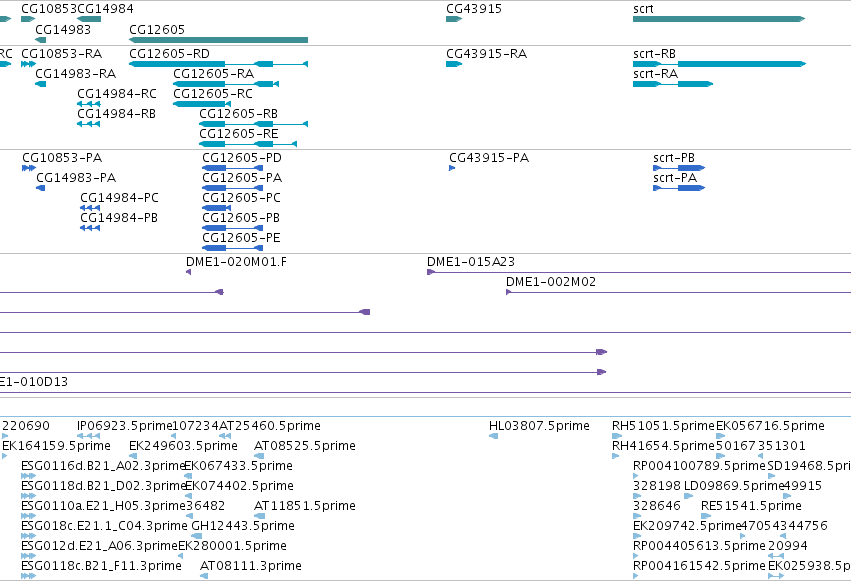Select the CG12605 gene bar
The height and width of the screenshot is (581, 851).
pos(218,40)
